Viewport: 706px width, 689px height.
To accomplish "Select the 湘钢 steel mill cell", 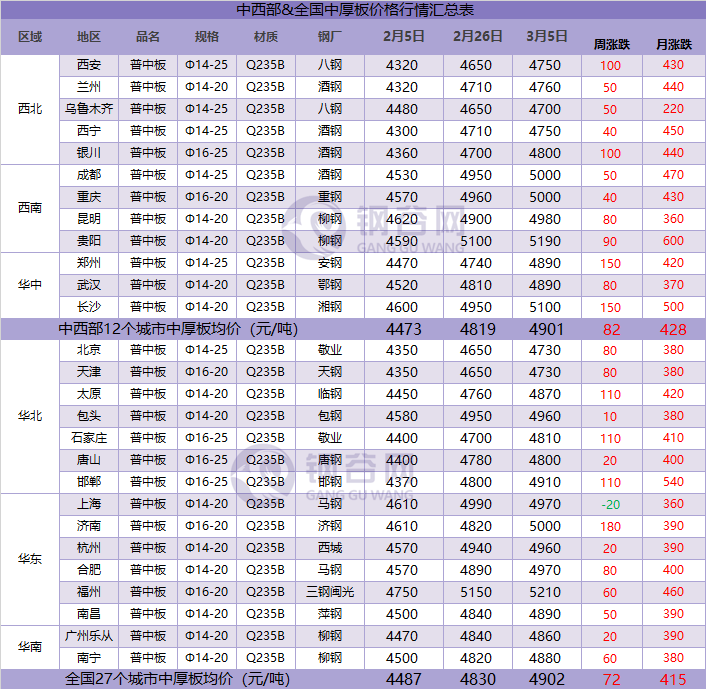I will click(329, 307).
